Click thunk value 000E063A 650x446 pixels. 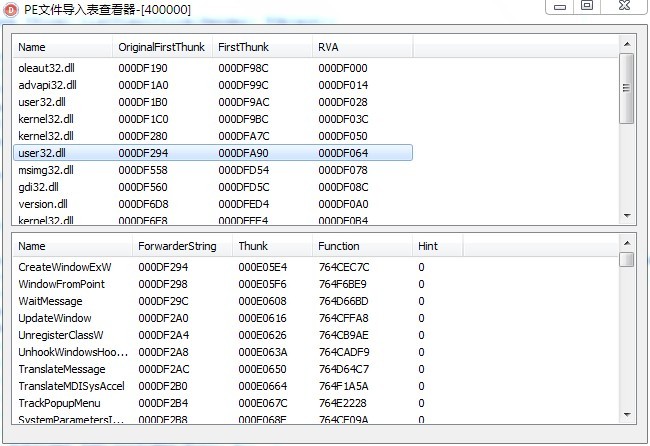coord(263,352)
